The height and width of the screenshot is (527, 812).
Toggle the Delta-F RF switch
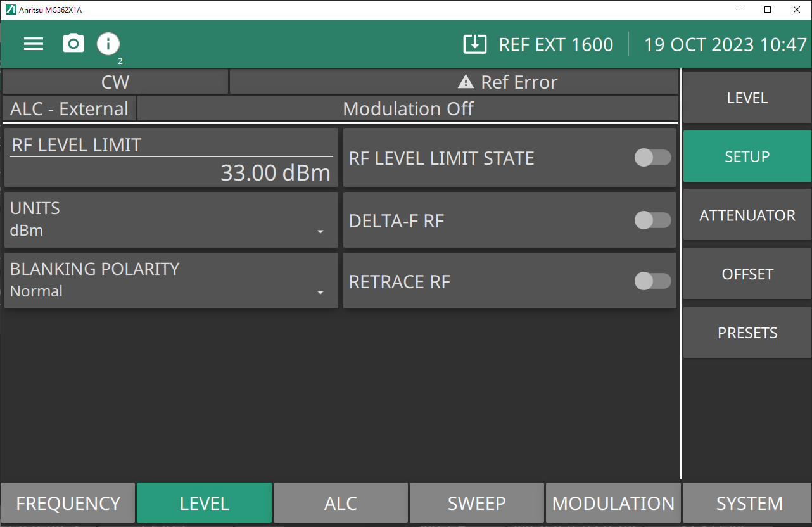click(x=652, y=220)
